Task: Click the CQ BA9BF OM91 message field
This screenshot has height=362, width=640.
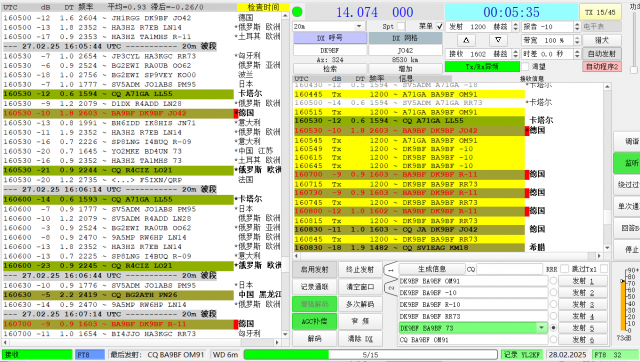Action: (473, 339)
